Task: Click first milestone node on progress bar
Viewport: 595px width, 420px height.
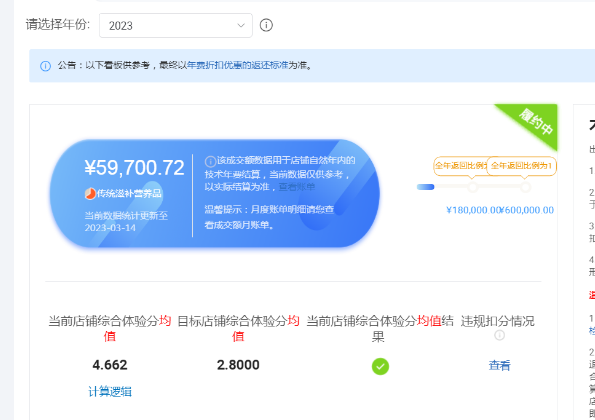Action: pyautogui.click(x=472, y=187)
